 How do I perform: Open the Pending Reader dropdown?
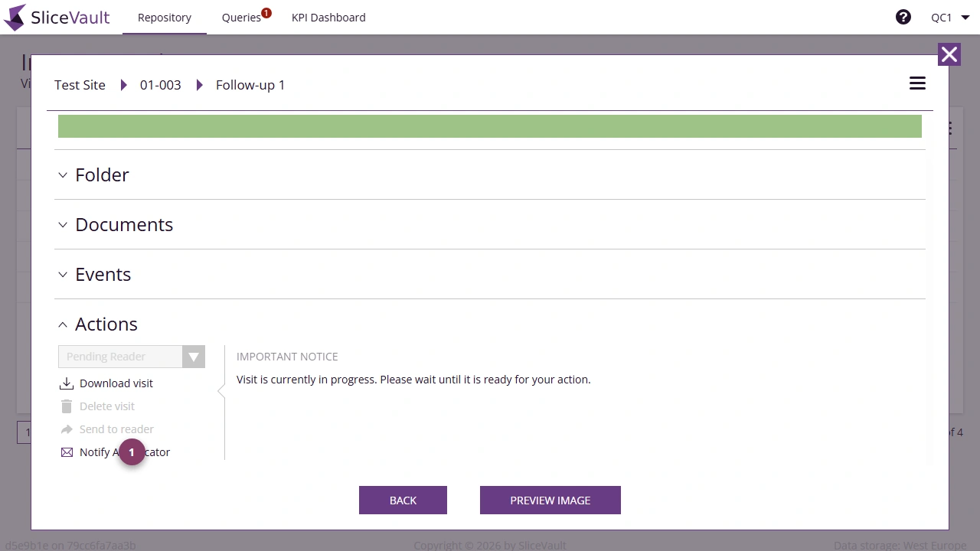194,356
